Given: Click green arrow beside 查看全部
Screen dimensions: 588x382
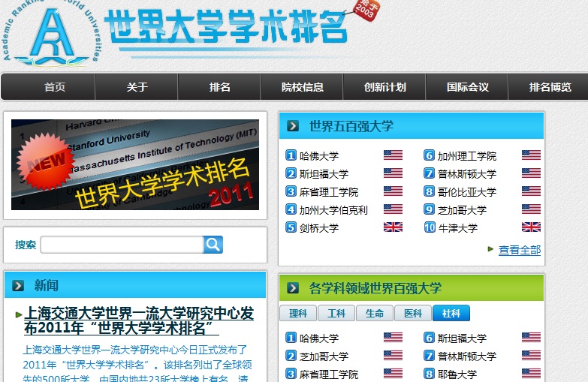Looking at the screenshot, I should pos(490,249).
